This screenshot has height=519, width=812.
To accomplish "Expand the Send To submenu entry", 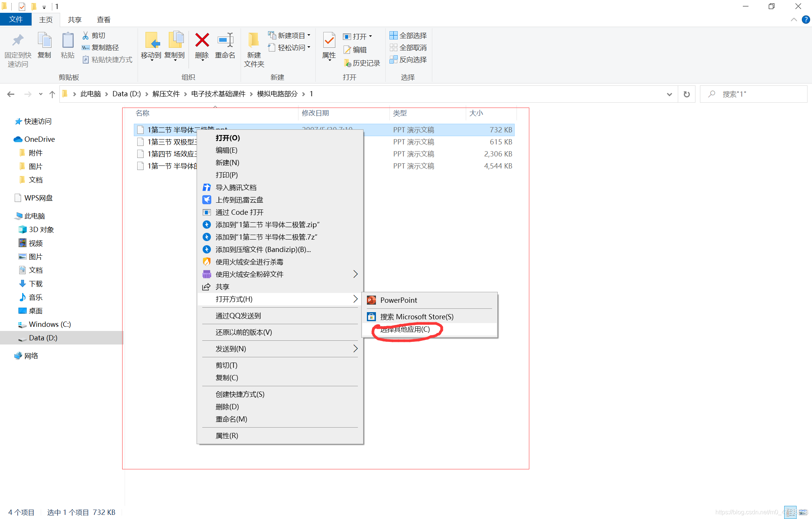I will [x=280, y=349].
